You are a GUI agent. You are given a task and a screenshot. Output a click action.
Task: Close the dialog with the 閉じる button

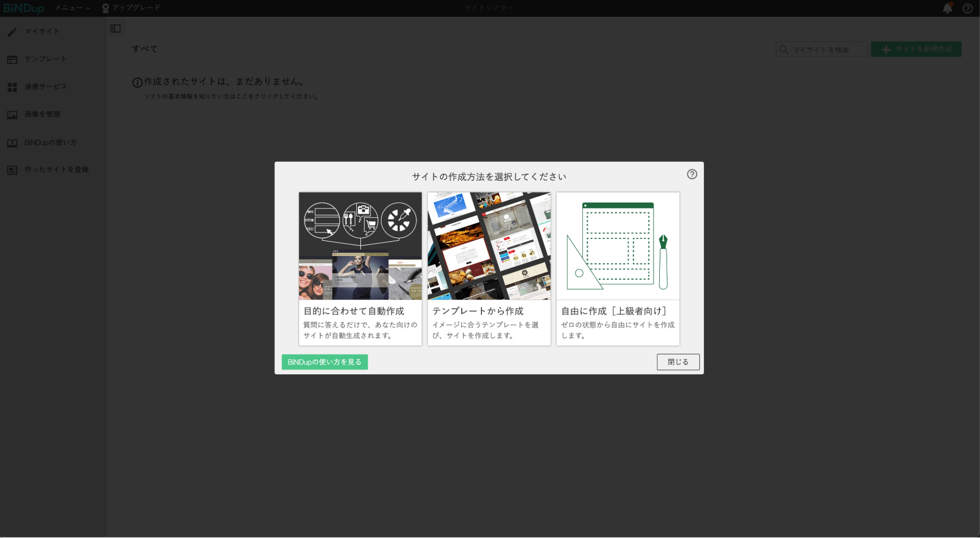(x=678, y=362)
